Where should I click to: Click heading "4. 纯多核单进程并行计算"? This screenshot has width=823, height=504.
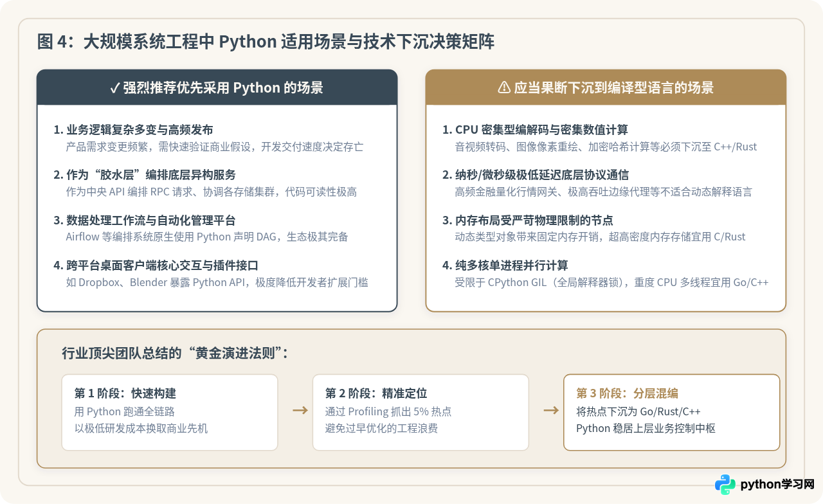pyautogui.click(x=505, y=265)
